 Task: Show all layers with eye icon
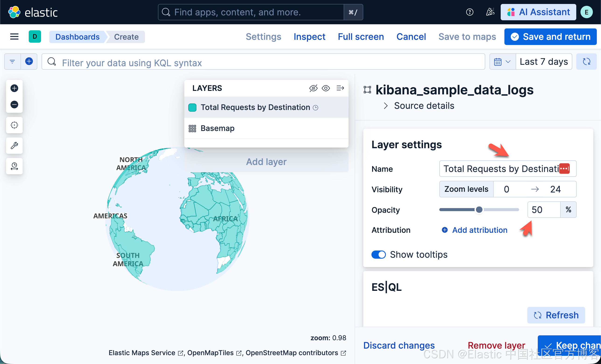[x=326, y=88]
